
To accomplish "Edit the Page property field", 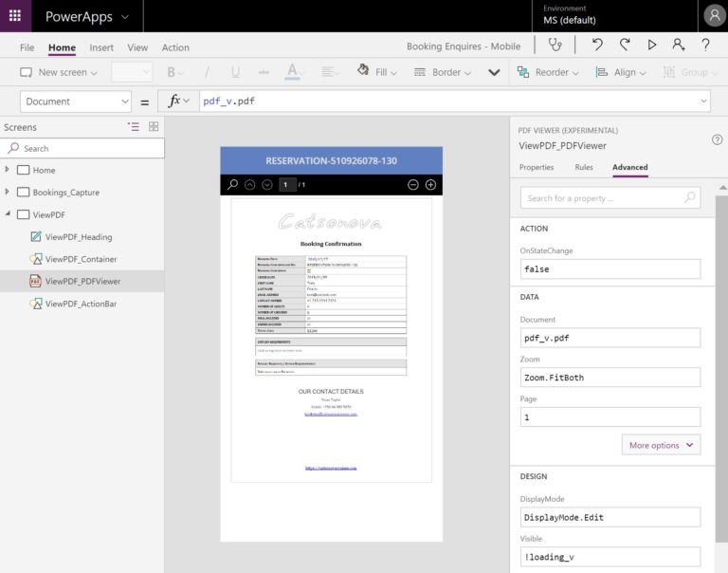I will (610, 417).
